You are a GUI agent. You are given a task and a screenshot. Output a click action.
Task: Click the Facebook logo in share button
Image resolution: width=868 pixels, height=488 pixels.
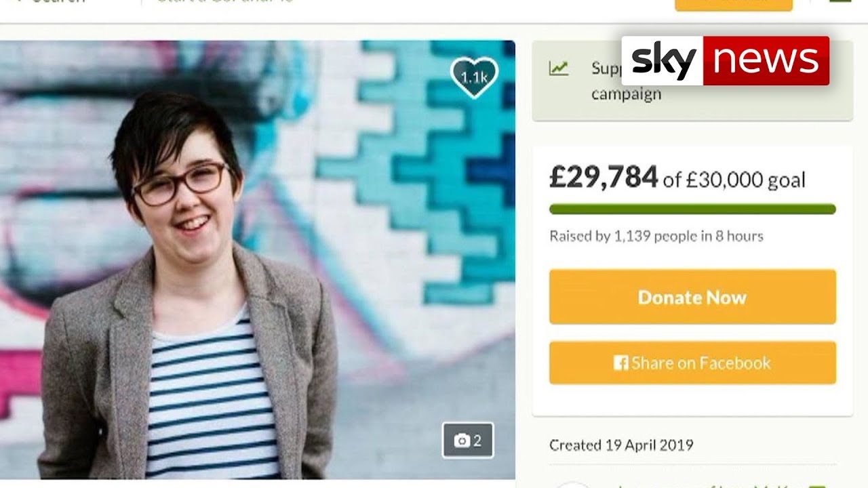pos(620,363)
